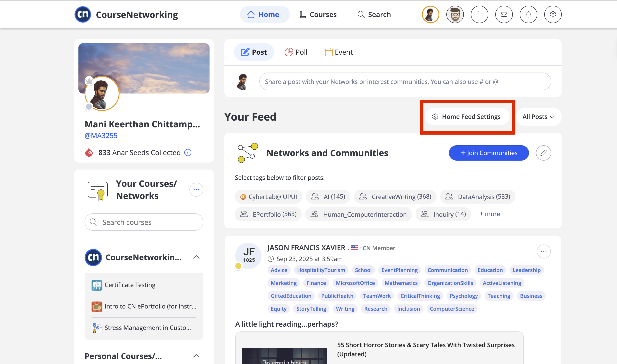617x364 pixels.
Task: Open the Courses tab
Action: point(318,14)
